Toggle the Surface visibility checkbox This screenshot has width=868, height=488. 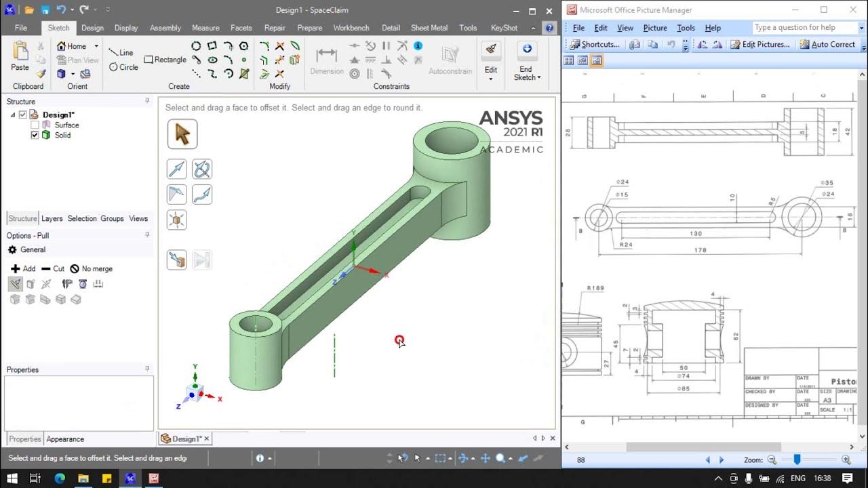point(35,125)
